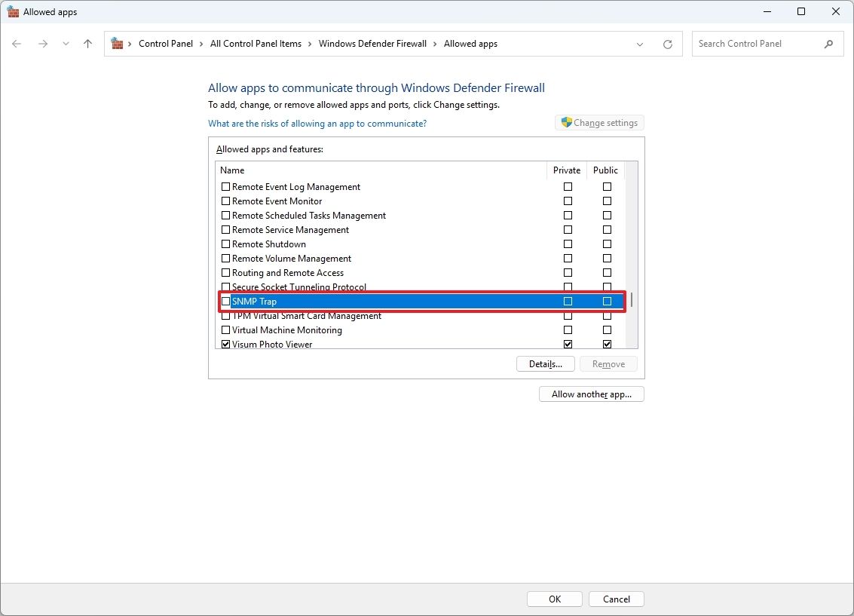The width and height of the screenshot is (854, 616).
Task: Open the firewall risks explanation link
Action: (x=317, y=123)
